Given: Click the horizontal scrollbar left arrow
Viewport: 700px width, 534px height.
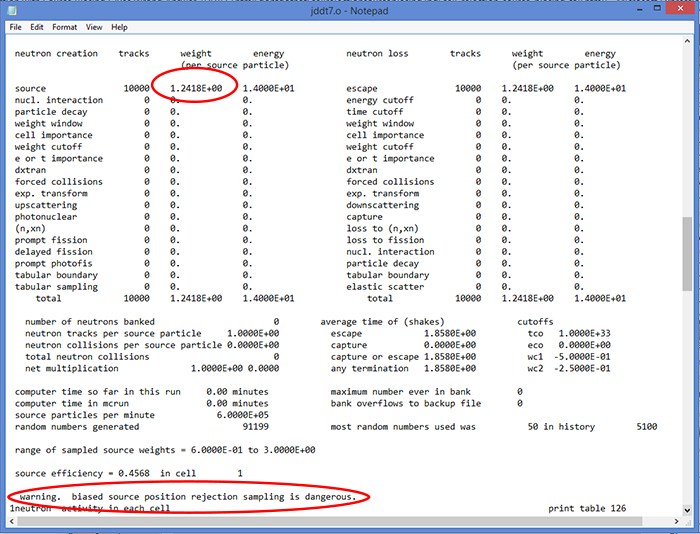Looking at the screenshot, I should [12, 523].
